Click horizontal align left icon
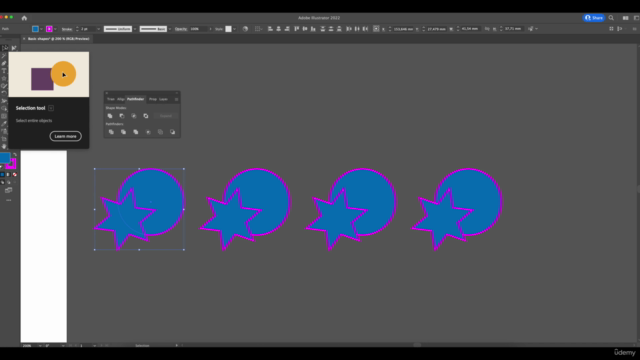This screenshot has width=640, height=360. [x=270, y=29]
